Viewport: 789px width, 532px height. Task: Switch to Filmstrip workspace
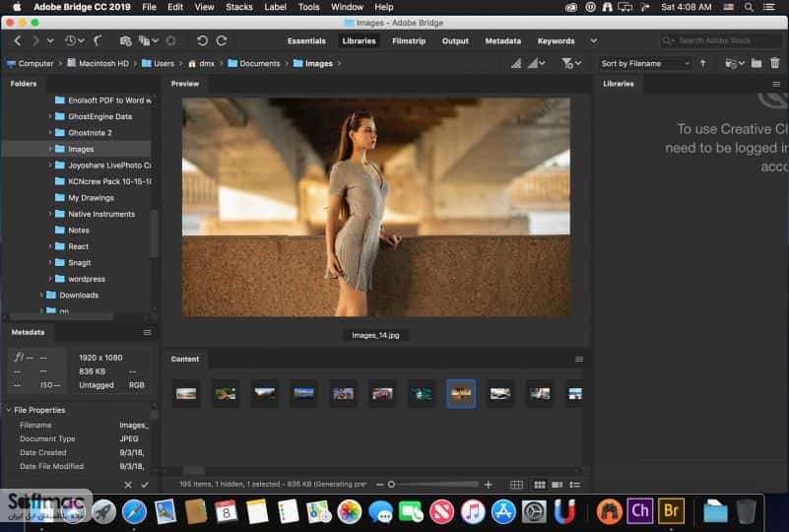409,40
